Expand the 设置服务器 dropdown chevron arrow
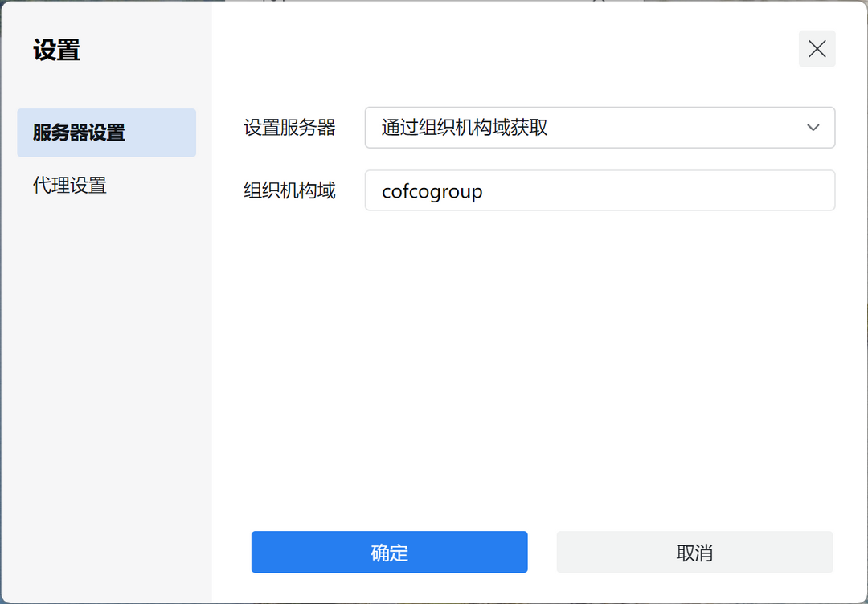The height and width of the screenshot is (604, 868). tap(813, 128)
